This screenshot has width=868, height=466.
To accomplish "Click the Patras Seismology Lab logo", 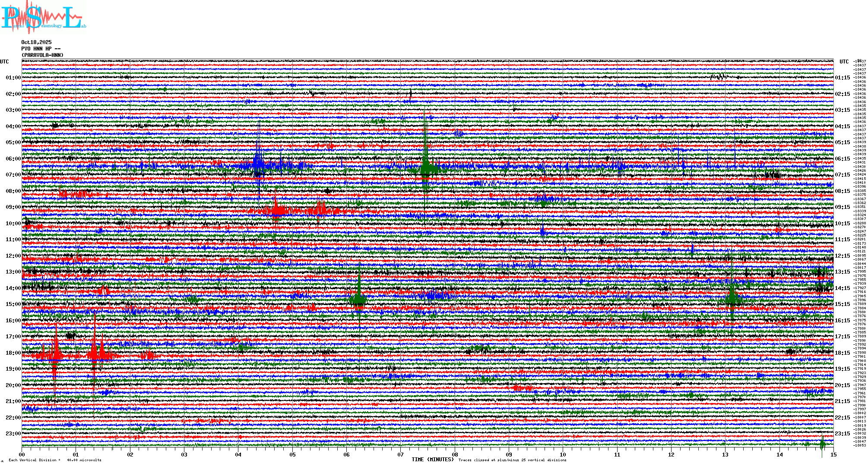I will (x=43, y=18).
